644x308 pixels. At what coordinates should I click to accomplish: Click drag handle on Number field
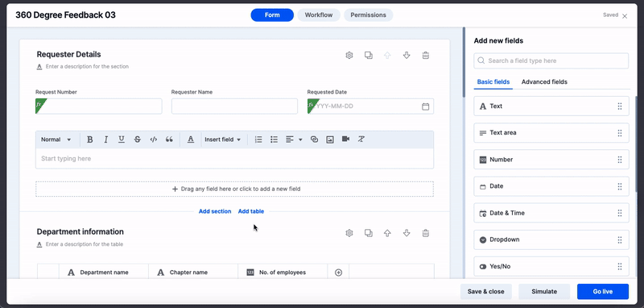pyautogui.click(x=620, y=160)
